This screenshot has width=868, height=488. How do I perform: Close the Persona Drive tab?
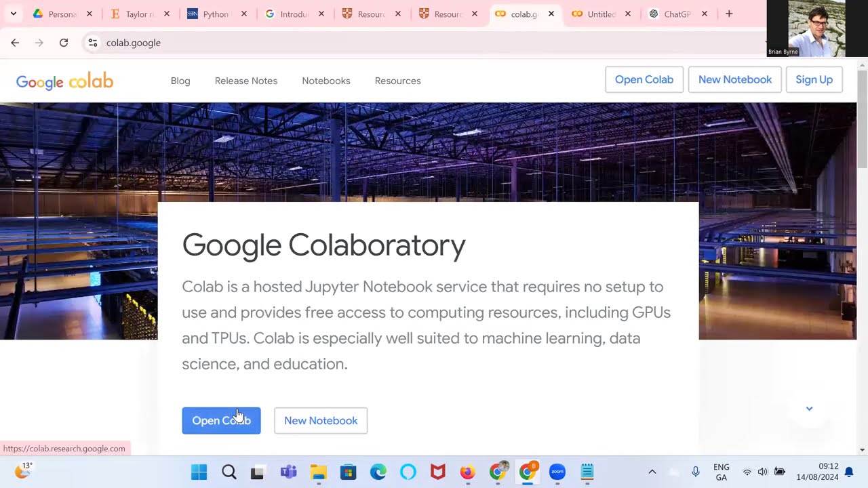(90, 14)
